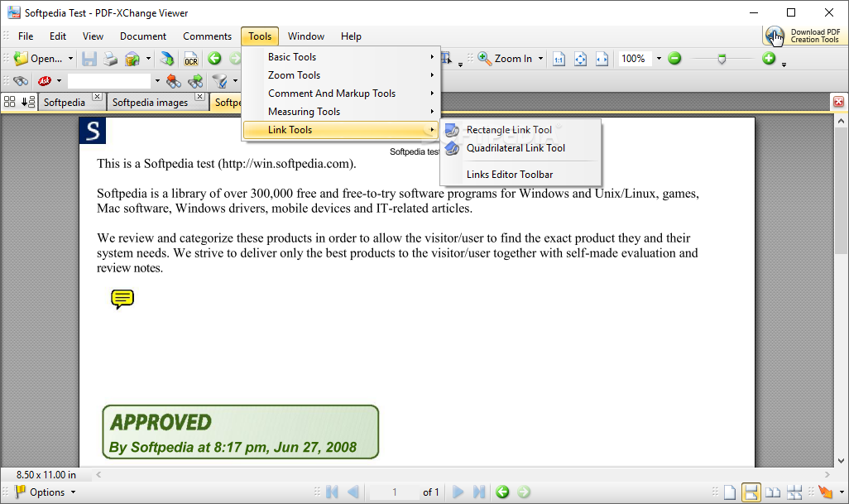Expand the Basic Tools submenu
The height and width of the screenshot is (504, 849).
341,57
